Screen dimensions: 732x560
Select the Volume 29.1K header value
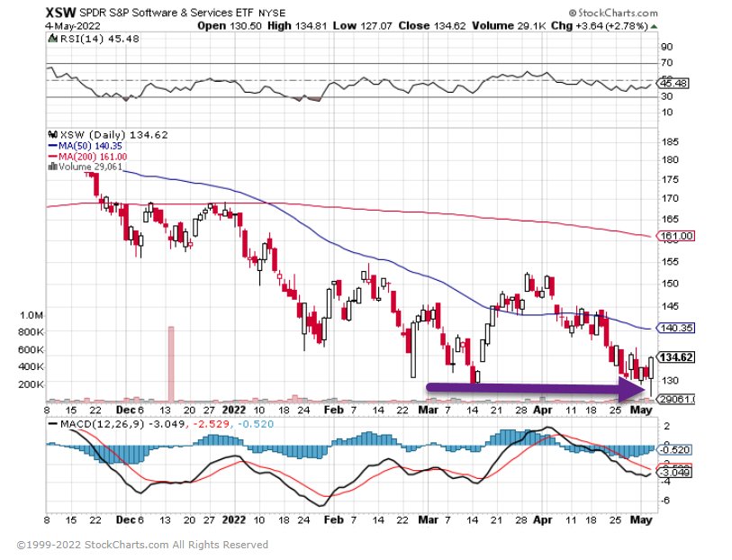coord(509,26)
